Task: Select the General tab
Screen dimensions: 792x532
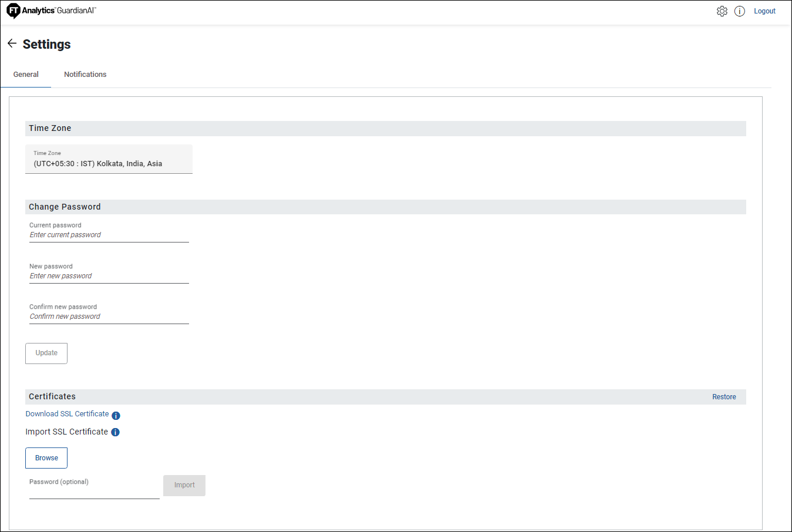Action: point(26,75)
